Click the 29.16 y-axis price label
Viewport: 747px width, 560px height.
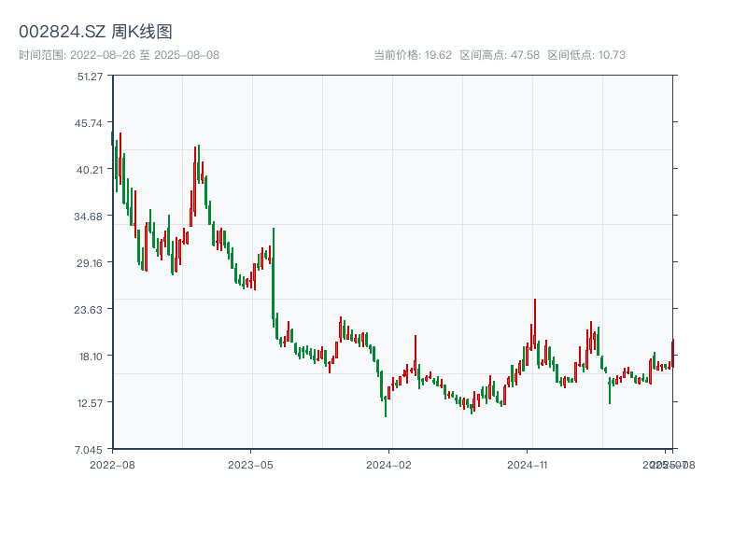pos(91,262)
